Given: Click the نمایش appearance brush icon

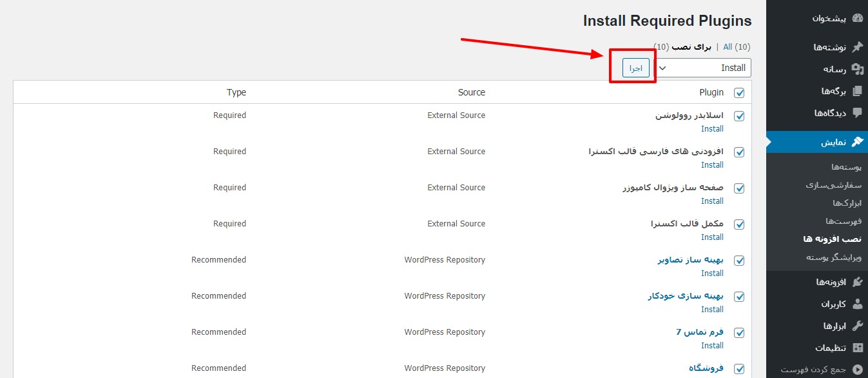Looking at the screenshot, I should coord(857,142).
